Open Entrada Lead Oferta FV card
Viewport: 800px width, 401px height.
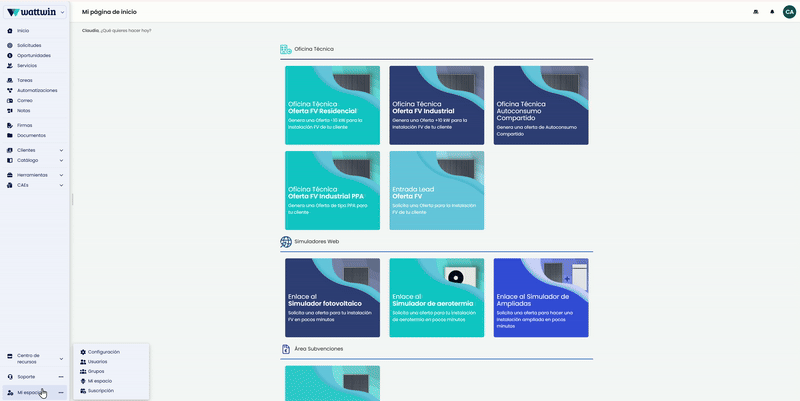coord(437,190)
